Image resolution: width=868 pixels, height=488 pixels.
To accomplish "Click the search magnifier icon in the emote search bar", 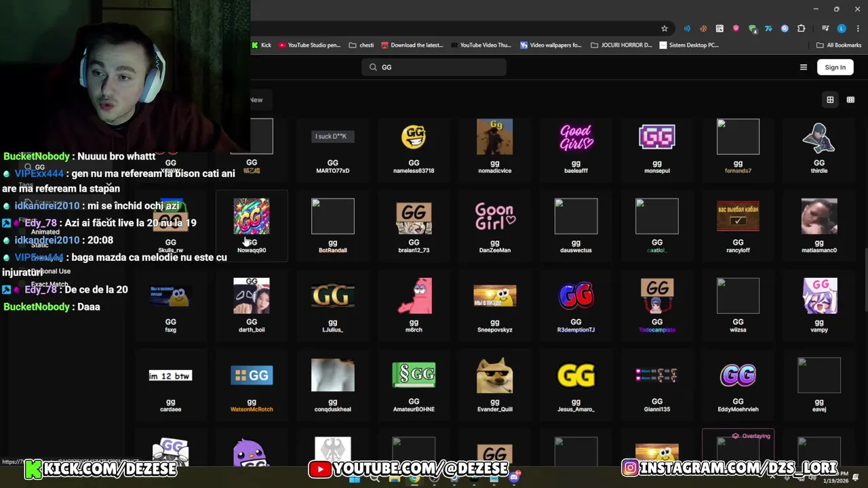I will 373,67.
